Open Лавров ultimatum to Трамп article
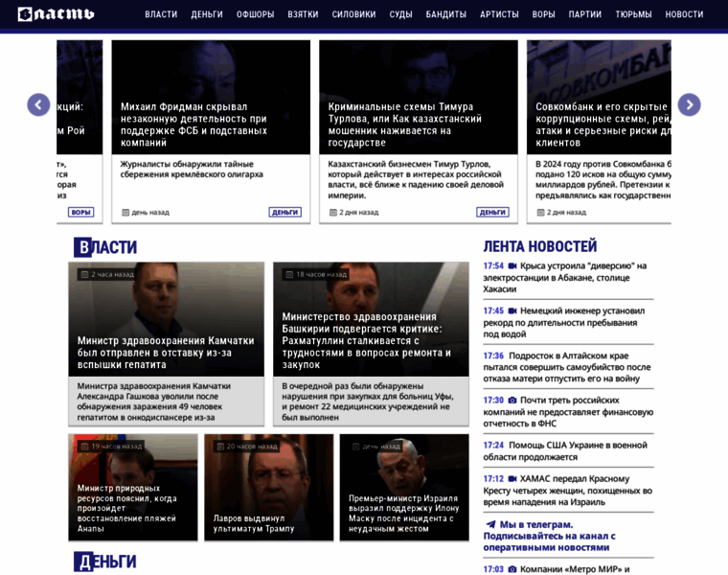 [x=254, y=523]
